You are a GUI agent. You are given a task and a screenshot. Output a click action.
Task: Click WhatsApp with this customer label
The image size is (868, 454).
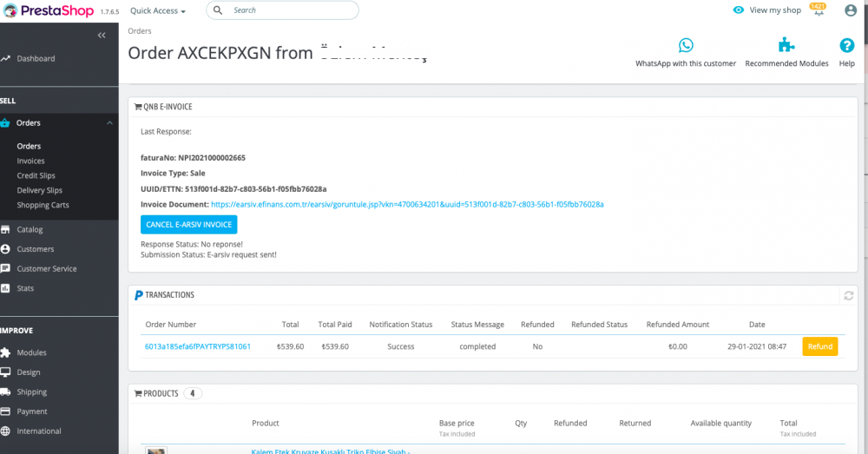[686, 63]
